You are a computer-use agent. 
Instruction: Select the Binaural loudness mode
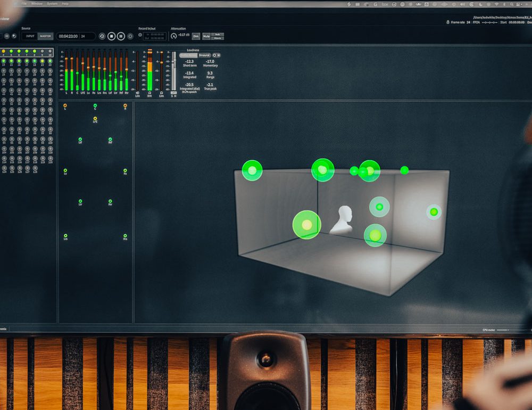click(204, 55)
